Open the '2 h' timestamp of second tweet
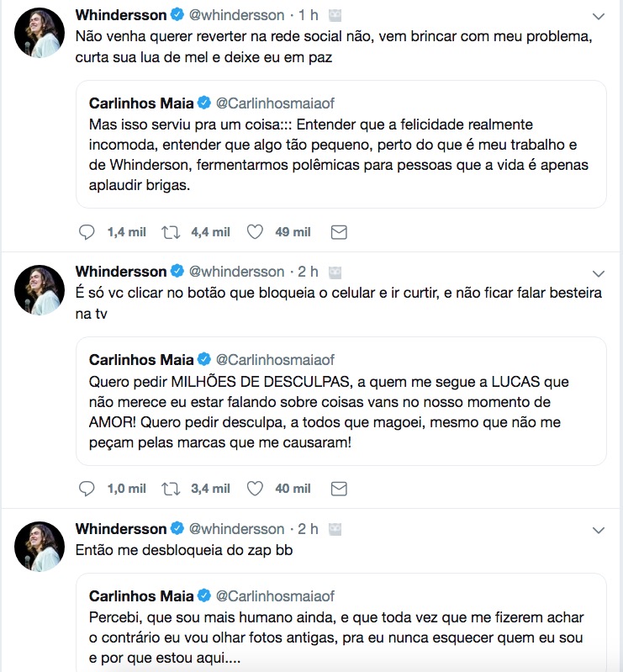The width and height of the screenshot is (623, 672). pyautogui.click(x=308, y=272)
